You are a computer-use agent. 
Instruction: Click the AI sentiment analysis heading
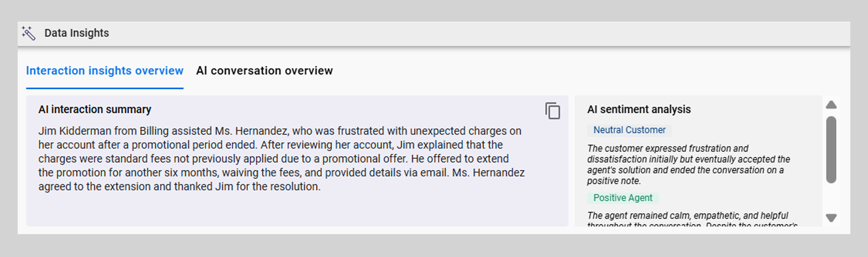pos(639,110)
